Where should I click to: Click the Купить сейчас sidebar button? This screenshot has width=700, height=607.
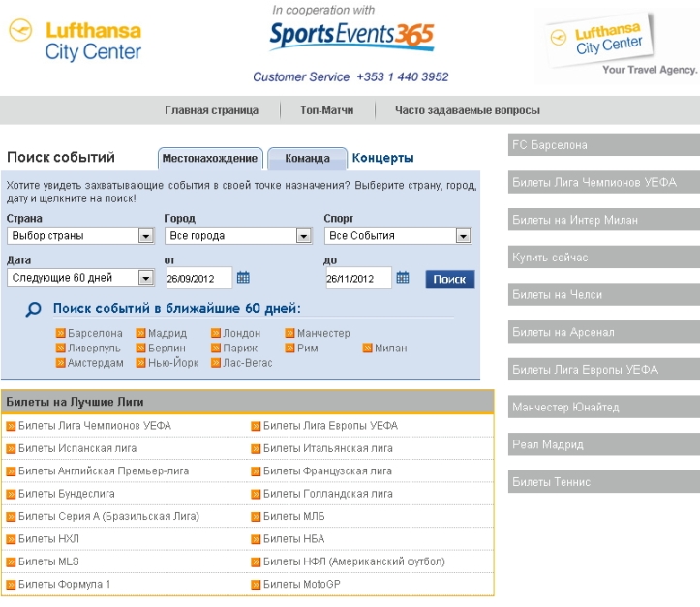[x=604, y=258]
